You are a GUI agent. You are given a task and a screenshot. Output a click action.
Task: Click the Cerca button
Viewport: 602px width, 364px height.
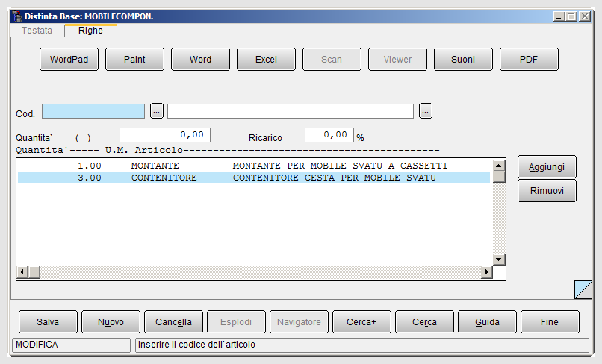(425, 321)
